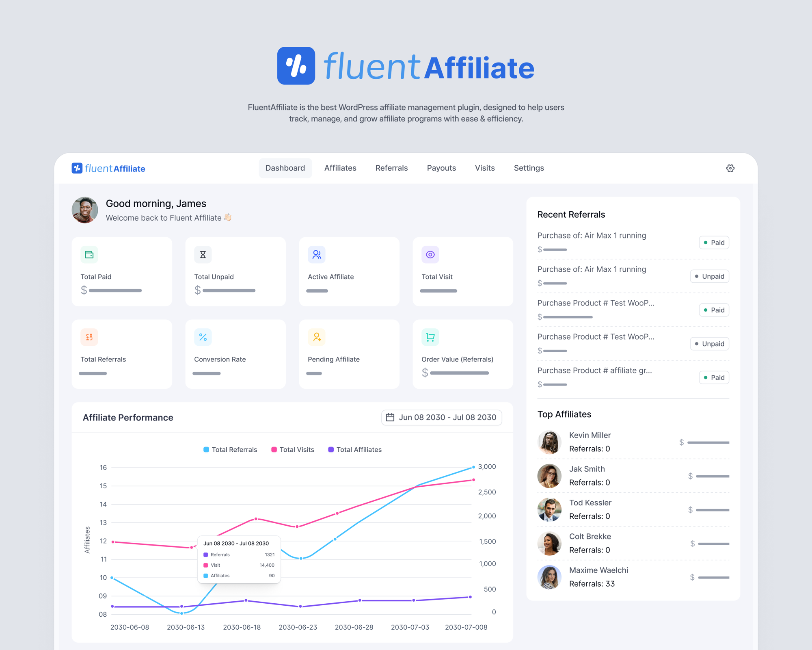The height and width of the screenshot is (650, 812).
Task: Go to the Referrals tab
Action: point(391,168)
